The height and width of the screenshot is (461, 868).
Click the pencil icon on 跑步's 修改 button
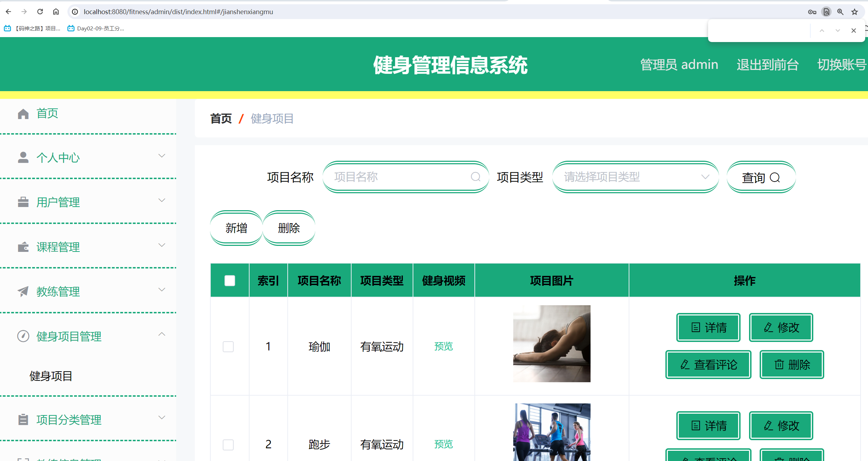pos(768,426)
